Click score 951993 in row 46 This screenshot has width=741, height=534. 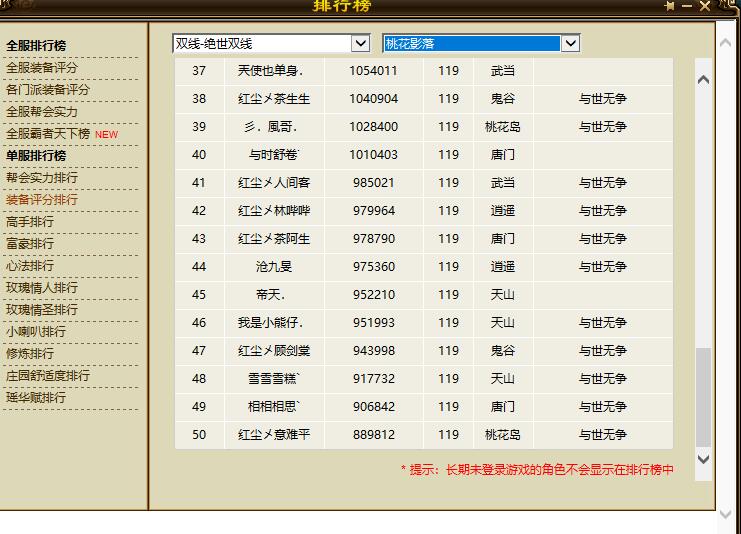click(x=373, y=323)
